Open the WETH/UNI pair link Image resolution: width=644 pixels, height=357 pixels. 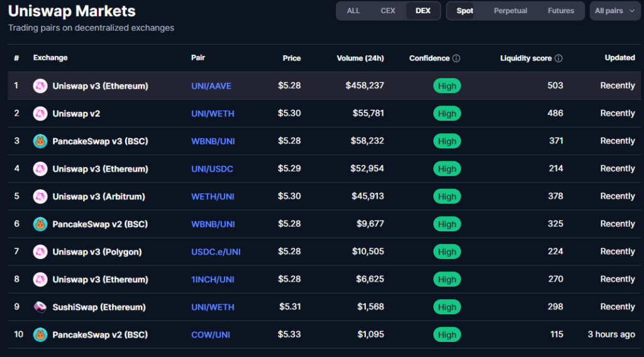coord(213,197)
